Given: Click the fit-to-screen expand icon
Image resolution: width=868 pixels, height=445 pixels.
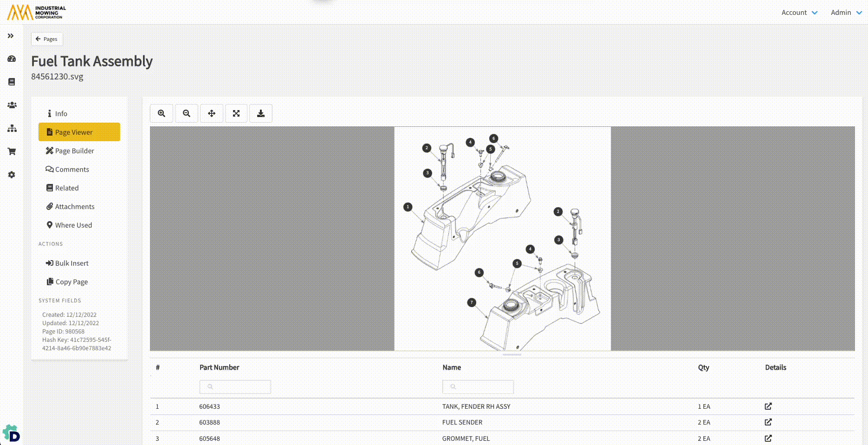Looking at the screenshot, I should pos(236,113).
